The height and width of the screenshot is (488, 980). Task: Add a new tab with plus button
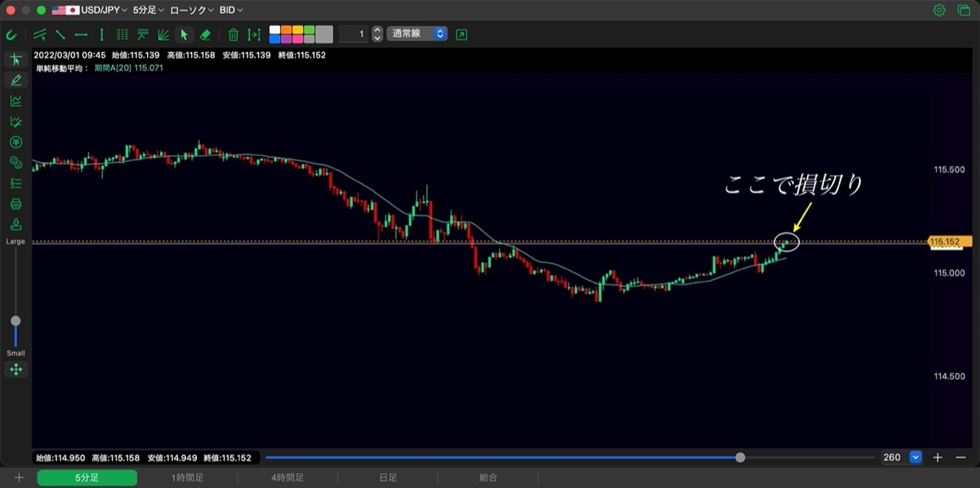pyautogui.click(x=19, y=477)
